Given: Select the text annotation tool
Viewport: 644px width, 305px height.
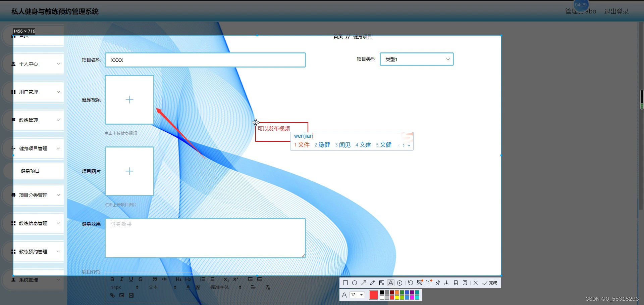Looking at the screenshot, I should 390,283.
